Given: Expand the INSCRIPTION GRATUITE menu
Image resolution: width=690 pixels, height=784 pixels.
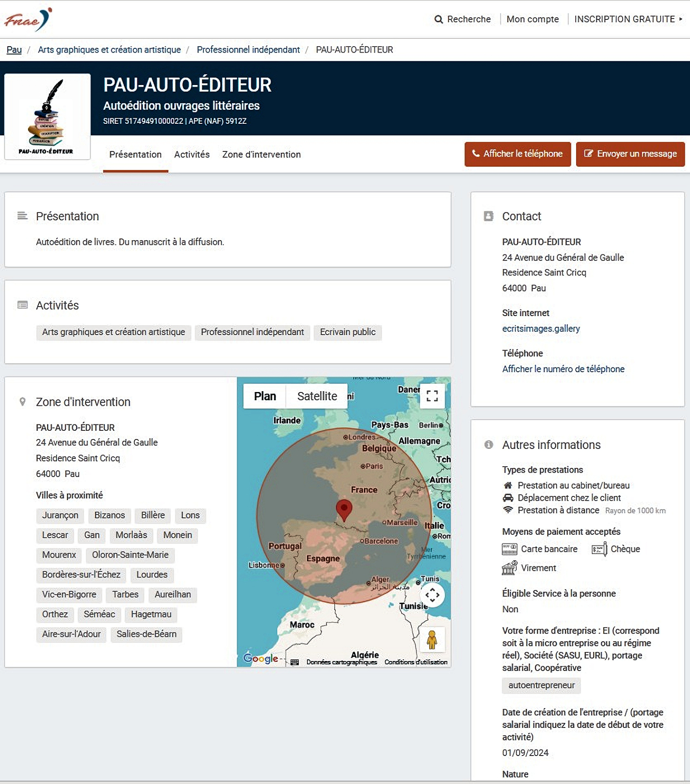Looking at the screenshot, I should [628, 19].
